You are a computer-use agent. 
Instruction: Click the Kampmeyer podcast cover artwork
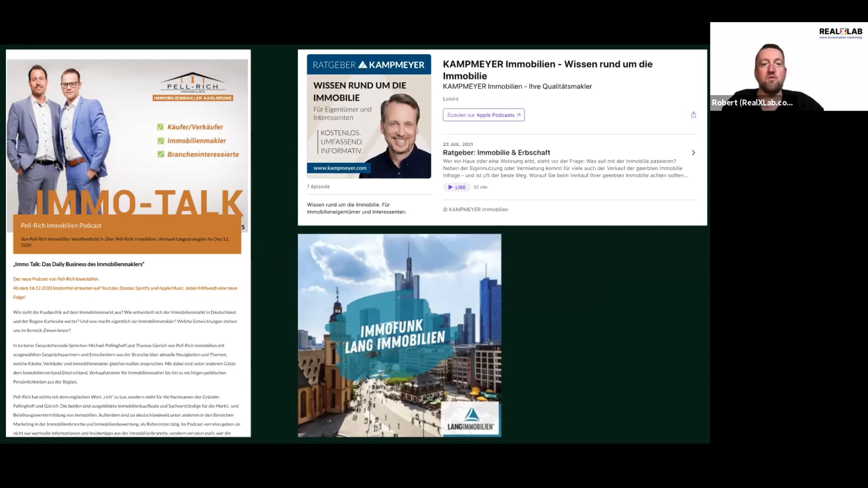[369, 117]
